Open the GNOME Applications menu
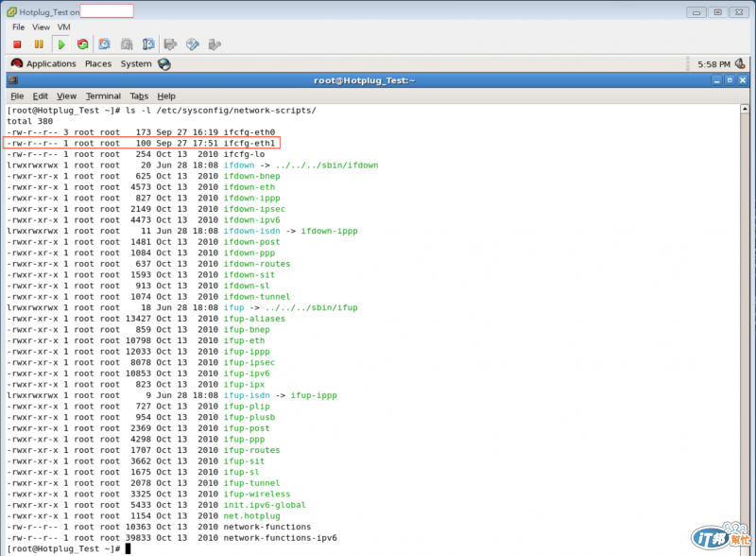 tap(51, 63)
